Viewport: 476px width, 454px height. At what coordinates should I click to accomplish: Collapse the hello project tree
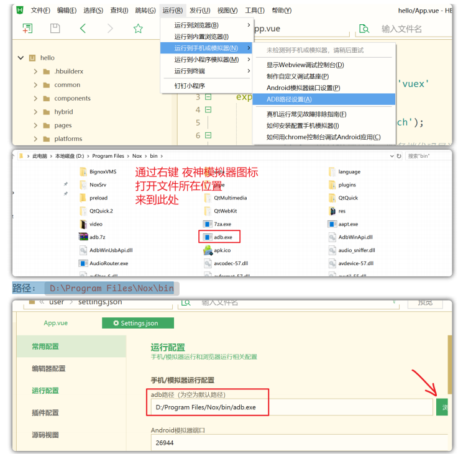coord(21,58)
